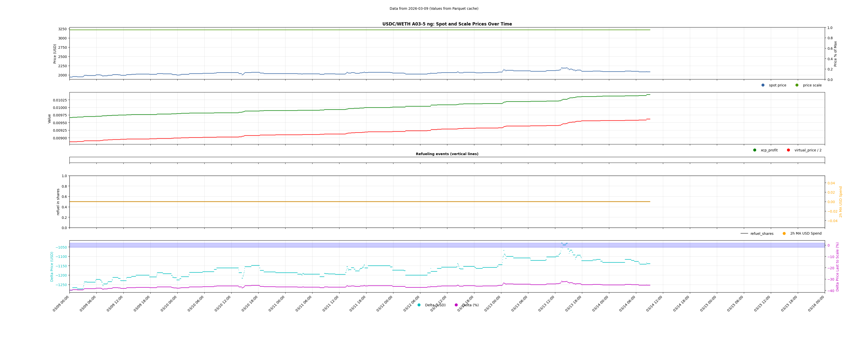Click the '3250' tick on price axis
The width and height of the screenshot is (868, 344).
click(x=62, y=29)
